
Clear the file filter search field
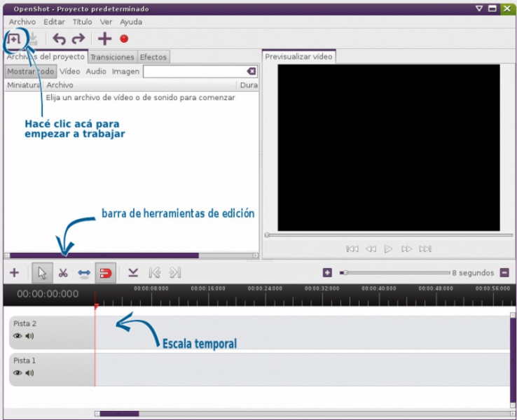(x=251, y=71)
